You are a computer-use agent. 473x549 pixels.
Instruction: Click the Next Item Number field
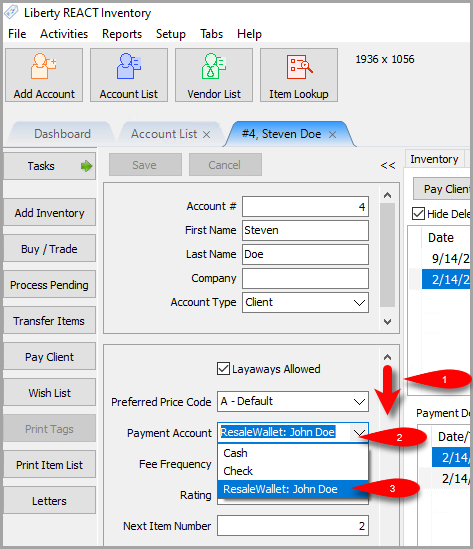[293, 526]
